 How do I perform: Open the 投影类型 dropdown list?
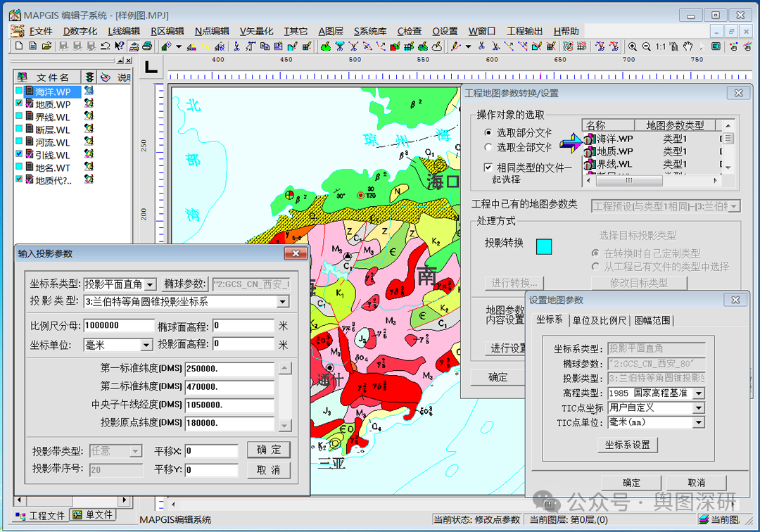pyautogui.click(x=283, y=302)
